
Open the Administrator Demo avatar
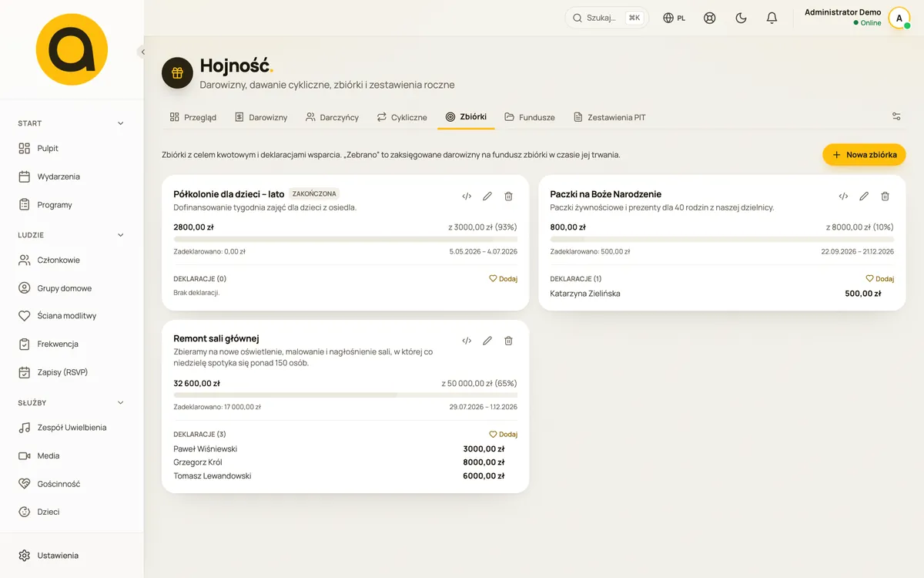coord(899,18)
